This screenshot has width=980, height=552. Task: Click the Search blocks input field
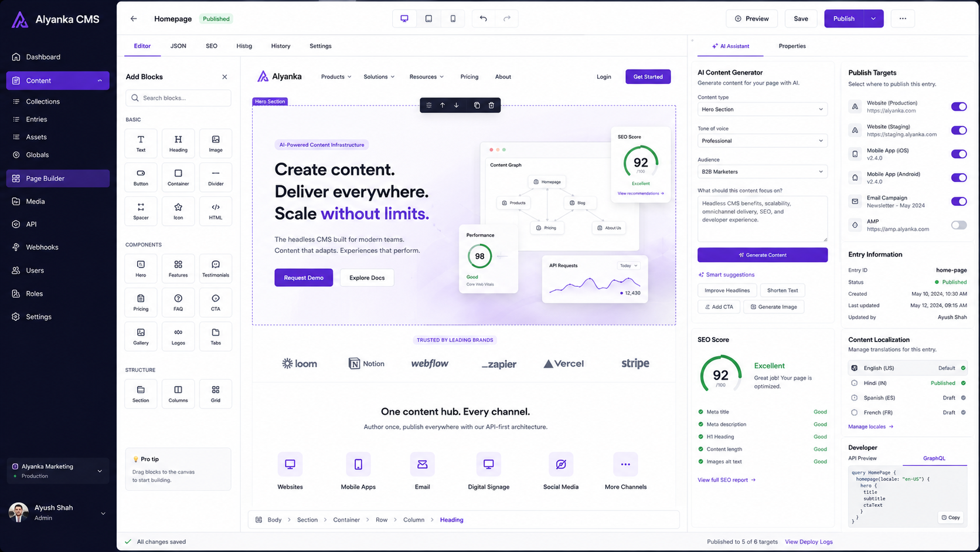coord(178,98)
